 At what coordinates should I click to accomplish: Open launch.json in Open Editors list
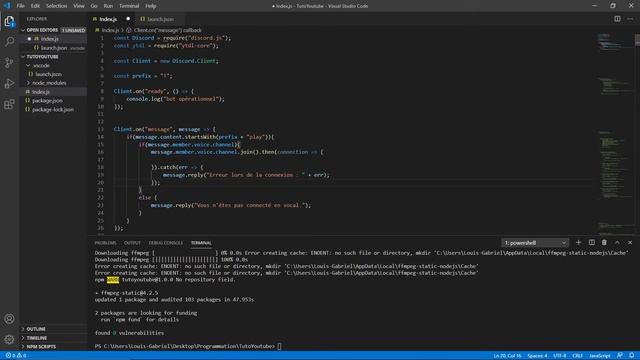click(53, 48)
